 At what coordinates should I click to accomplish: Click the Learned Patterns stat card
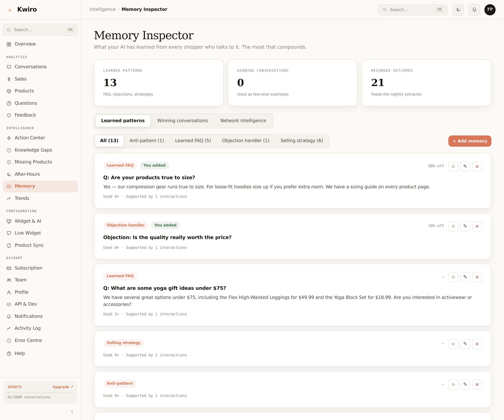159,83
